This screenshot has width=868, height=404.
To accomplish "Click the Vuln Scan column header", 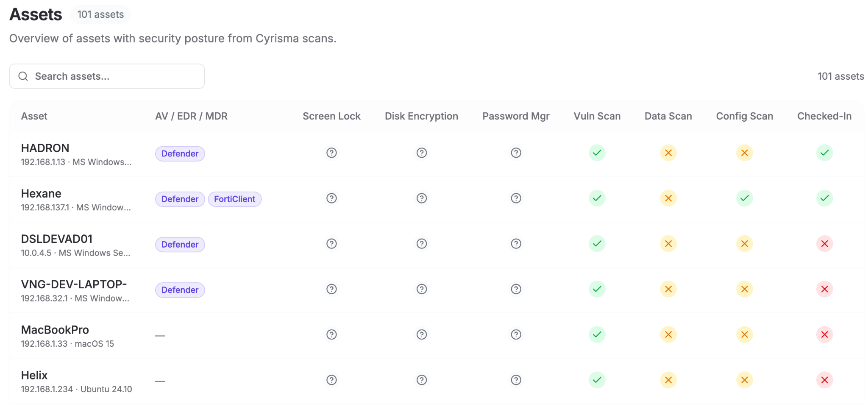I will coord(597,116).
